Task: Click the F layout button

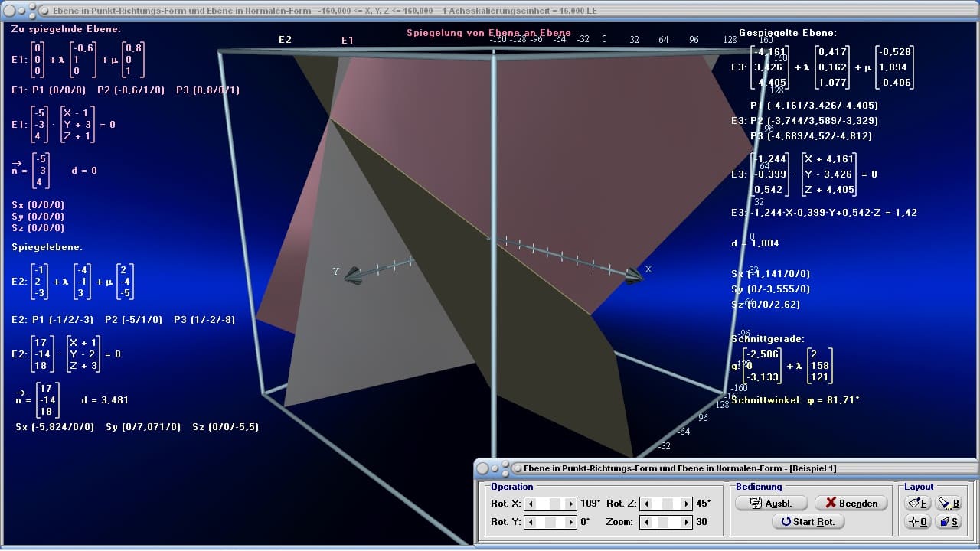Action: pos(917,503)
